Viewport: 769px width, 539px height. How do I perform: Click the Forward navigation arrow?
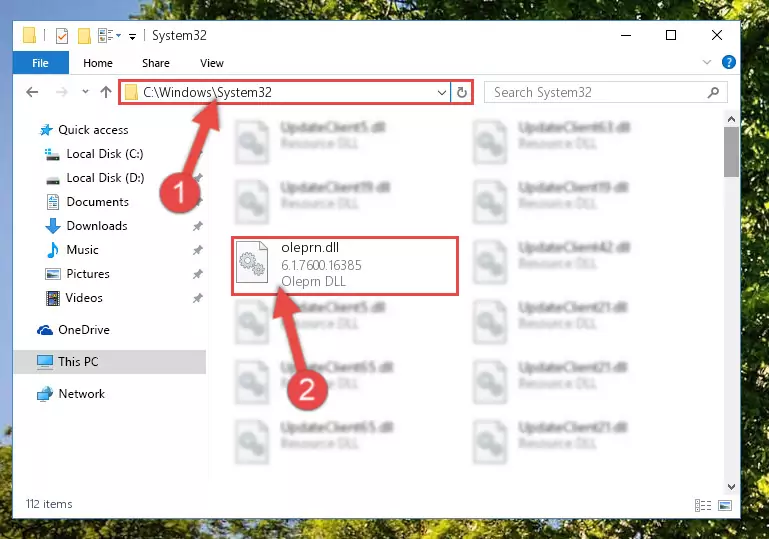[61, 92]
